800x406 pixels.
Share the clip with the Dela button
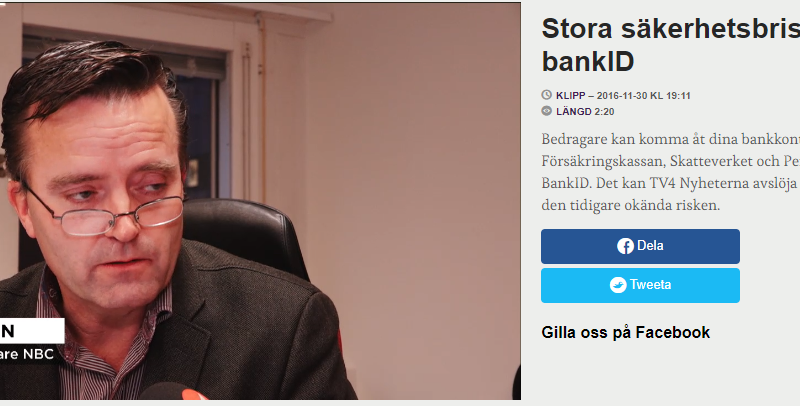tap(640, 246)
